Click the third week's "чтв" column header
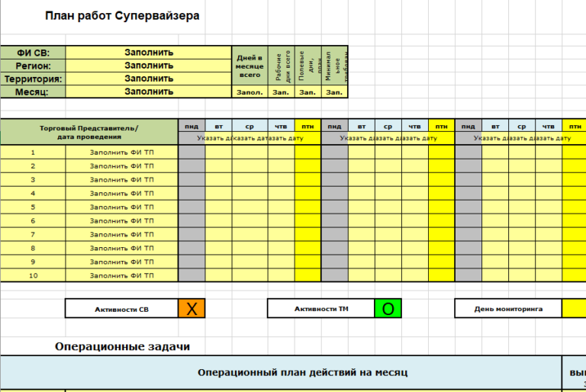586x392 pixels. 549,127
